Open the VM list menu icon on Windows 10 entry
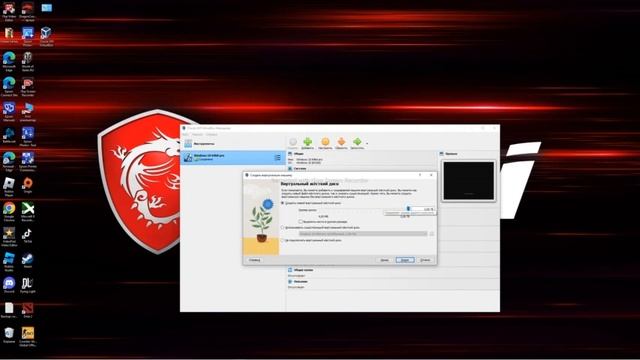Viewport: 640px width, 360px height. [278, 158]
